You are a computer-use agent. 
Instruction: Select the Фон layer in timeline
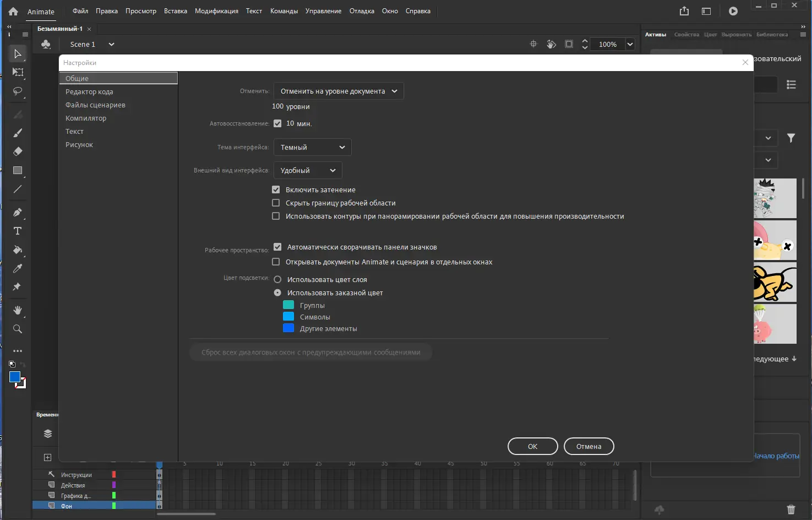pyautogui.click(x=94, y=506)
